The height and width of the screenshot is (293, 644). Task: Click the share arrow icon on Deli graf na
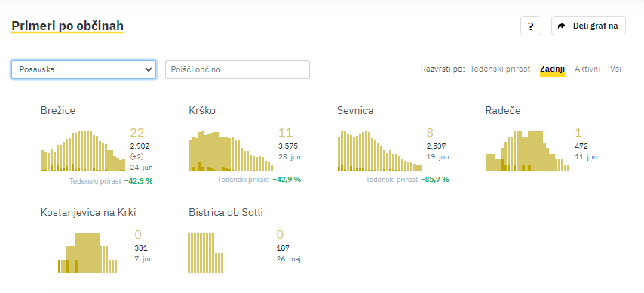tap(562, 26)
